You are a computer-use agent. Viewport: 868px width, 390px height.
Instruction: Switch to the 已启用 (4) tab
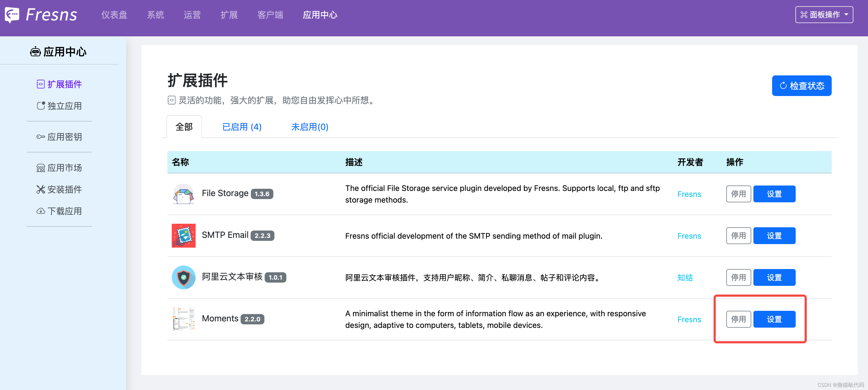tap(242, 127)
